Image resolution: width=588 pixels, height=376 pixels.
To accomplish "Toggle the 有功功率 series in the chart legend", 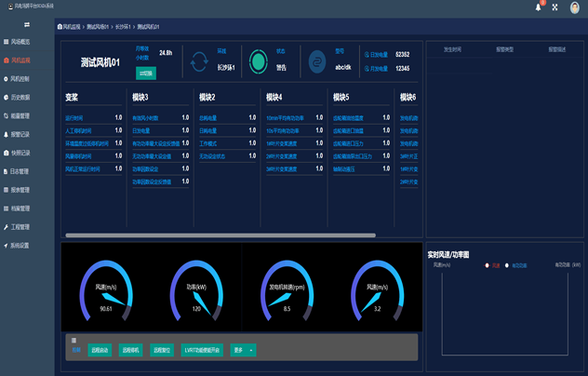I will coord(515,265).
